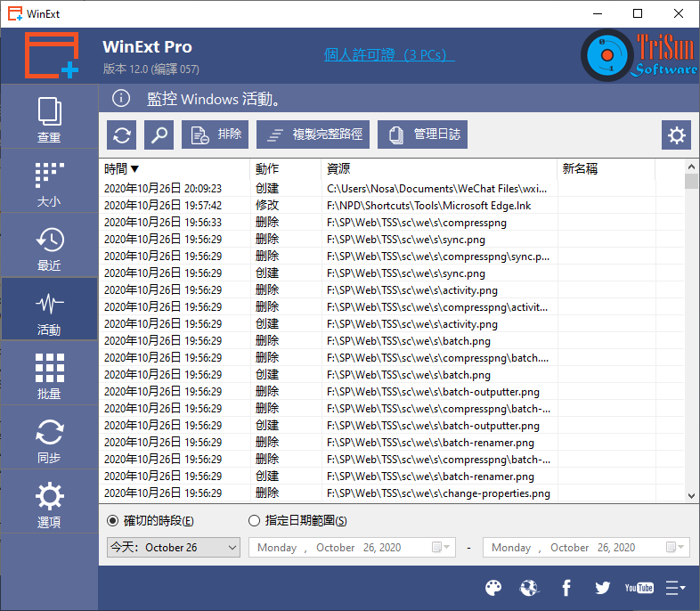Screen dimensions: 700x611
Task: Select row F:\SP\Web\TSS\sc\we\s\compresspng\sync.p...
Action: click(392, 257)
